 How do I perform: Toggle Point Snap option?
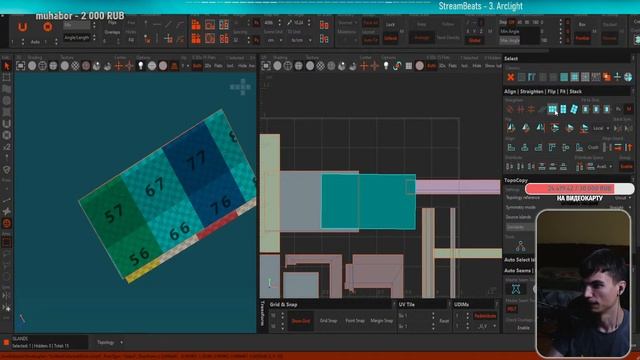[355, 321]
